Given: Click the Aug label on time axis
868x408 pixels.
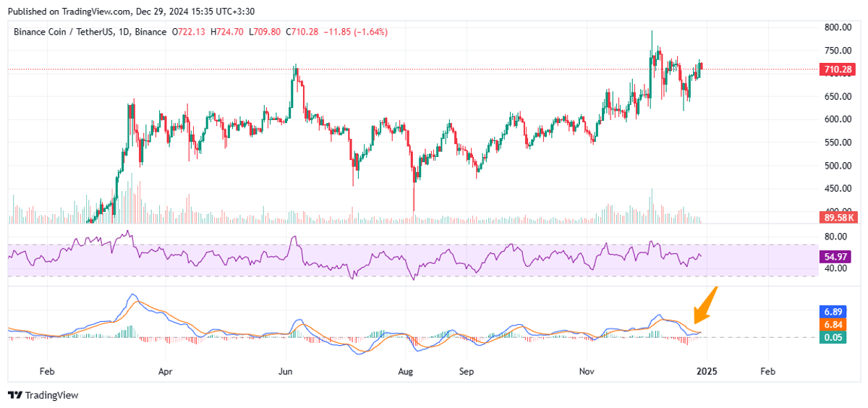Looking at the screenshot, I should pos(406,371).
